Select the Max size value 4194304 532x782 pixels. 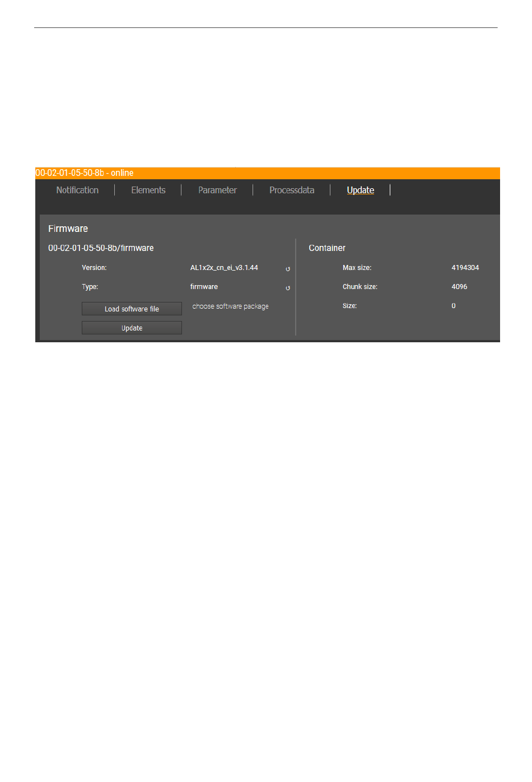[465, 268]
